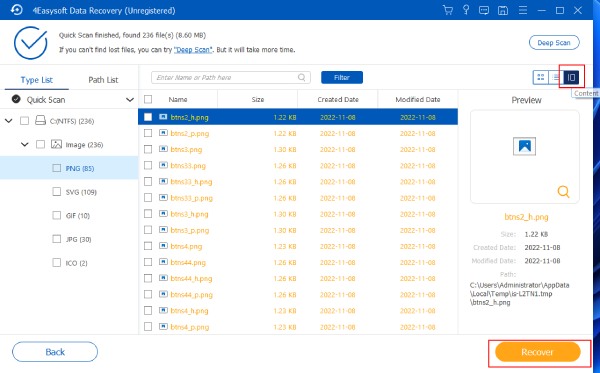Check the C:(NTFS) drive checkbox

click(x=24, y=121)
